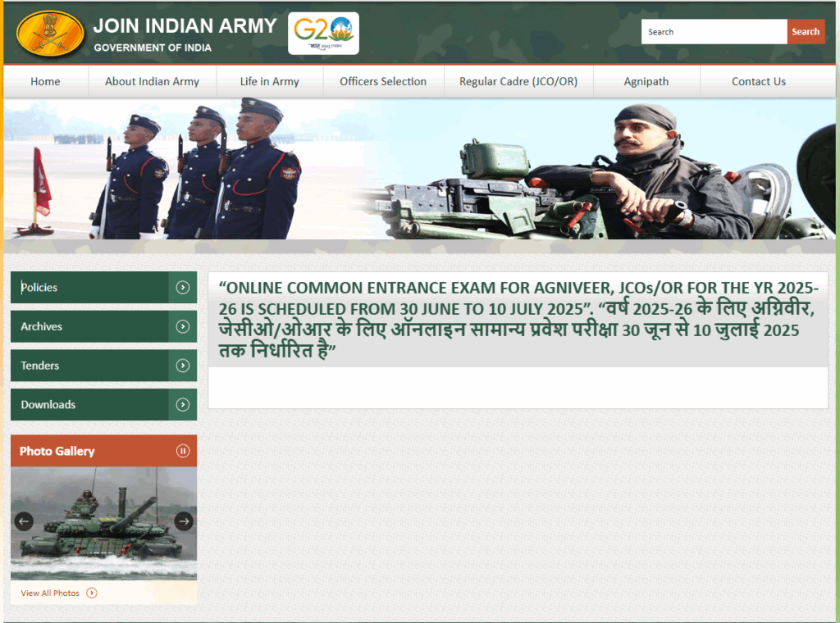Go to the Home tab

[x=45, y=82]
